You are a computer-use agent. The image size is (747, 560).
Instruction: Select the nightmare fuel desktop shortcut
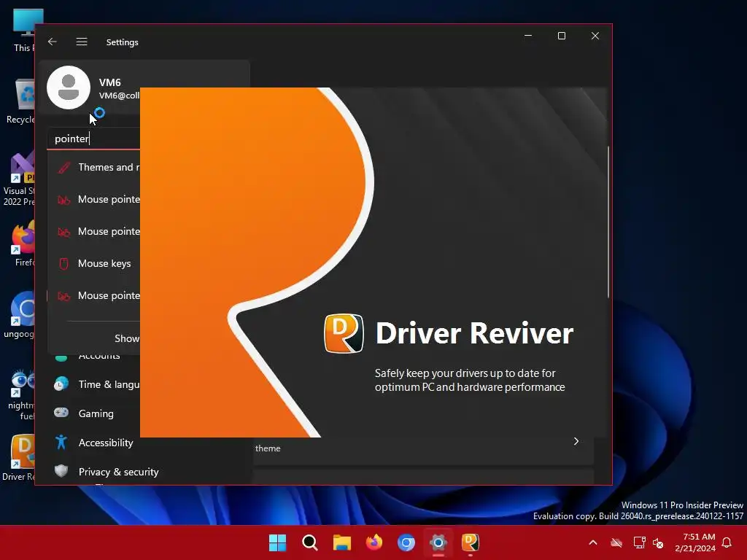point(21,394)
